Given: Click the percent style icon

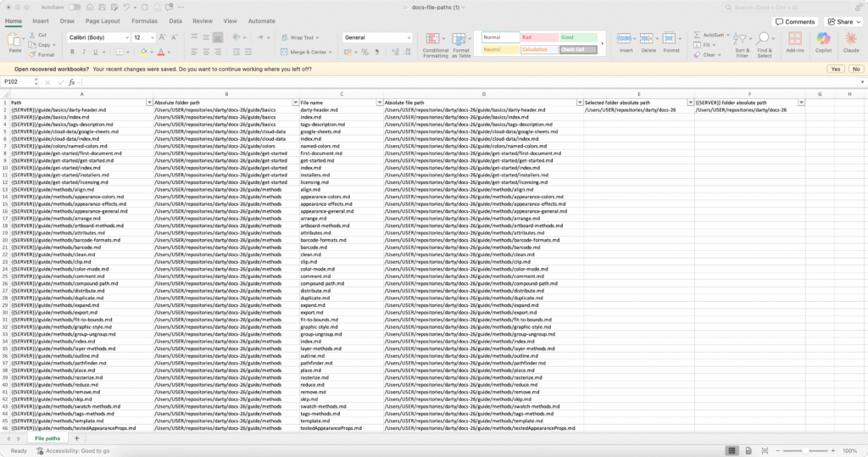Looking at the screenshot, I should pyautogui.click(x=364, y=52).
